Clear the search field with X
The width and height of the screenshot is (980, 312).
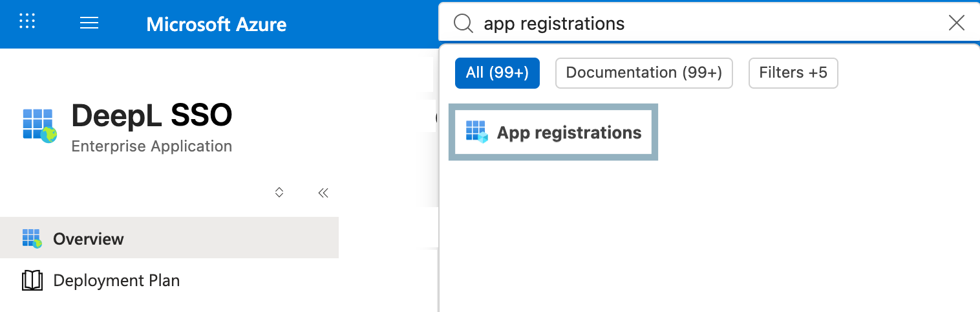[956, 24]
